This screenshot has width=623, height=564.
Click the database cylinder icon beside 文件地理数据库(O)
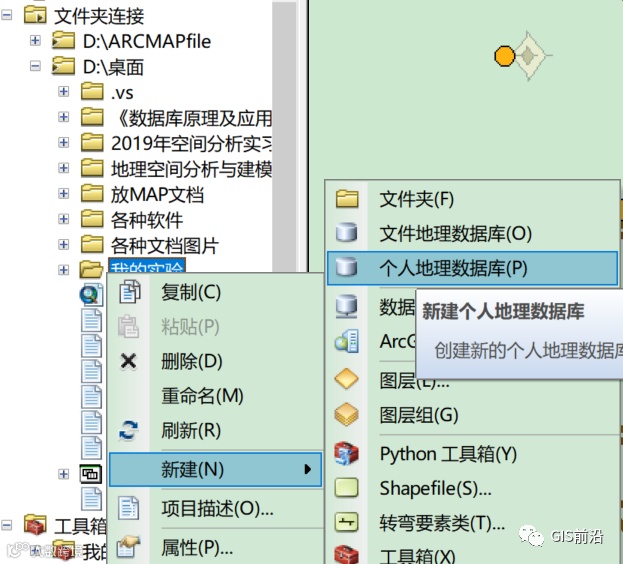point(346,233)
